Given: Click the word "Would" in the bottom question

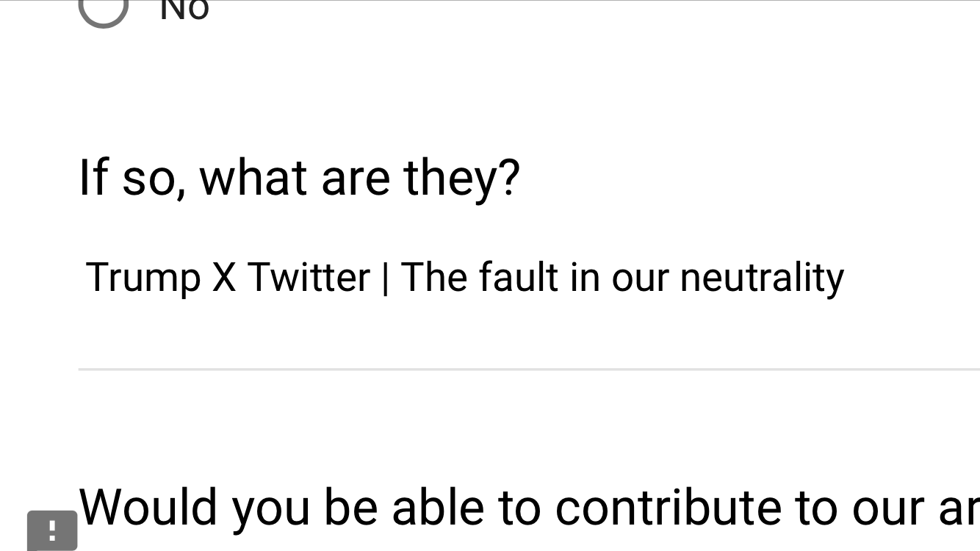Looking at the screenshot, I should pos(148,507).
